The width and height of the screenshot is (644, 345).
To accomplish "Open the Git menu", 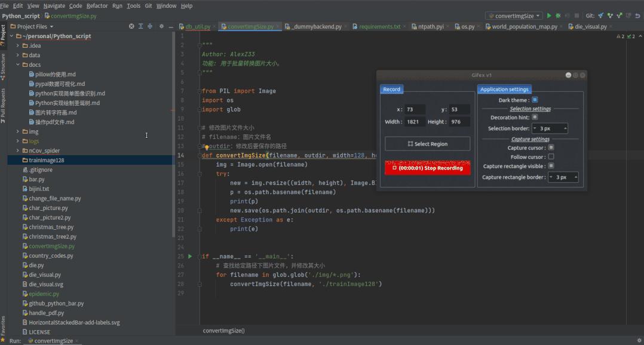I will click(x=148, y=6).
